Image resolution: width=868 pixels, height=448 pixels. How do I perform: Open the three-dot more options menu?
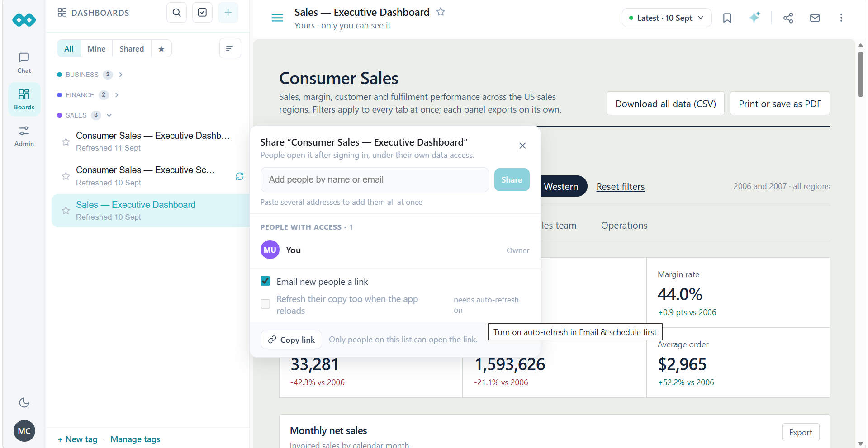point(841,18)
